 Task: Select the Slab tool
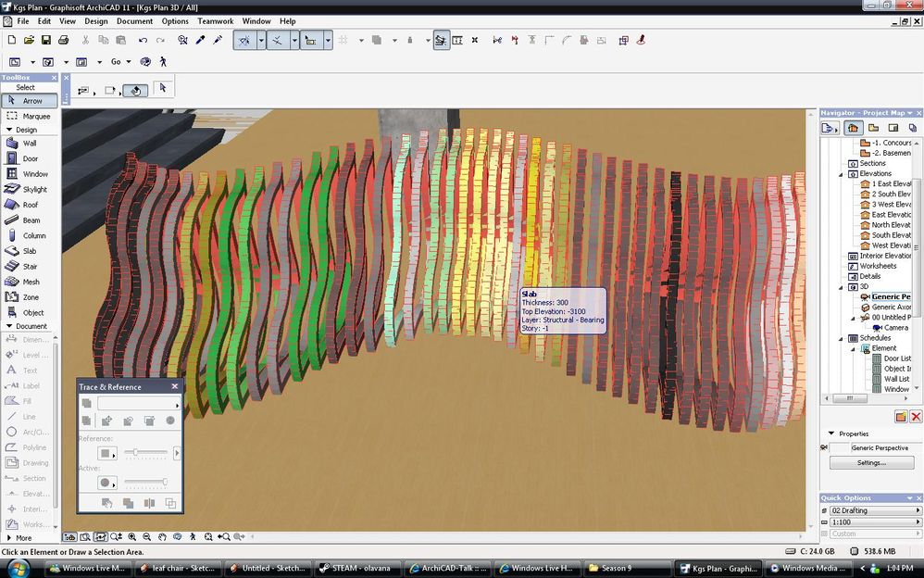coord(30,251)
